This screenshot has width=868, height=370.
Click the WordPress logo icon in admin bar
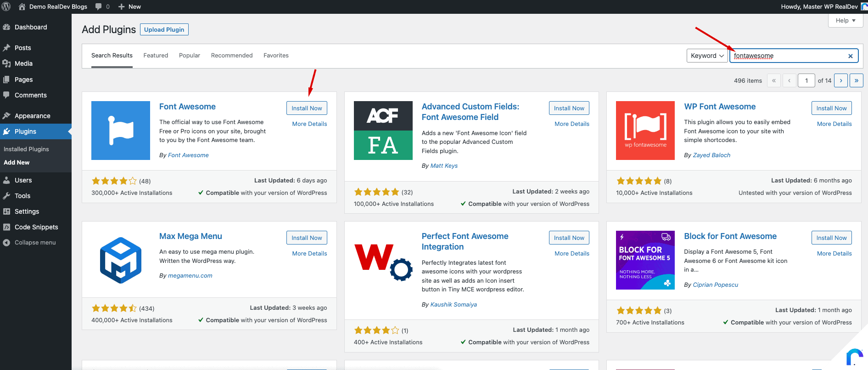click(6, 6)
